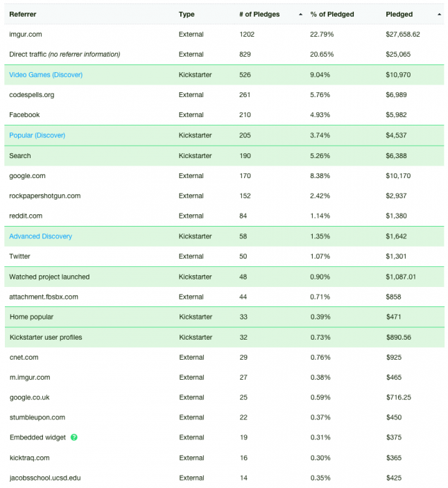This screenshot has height=488, width=448.
Task: Sort by the # of Pledges arrow
Action: [x=300, y=15]
